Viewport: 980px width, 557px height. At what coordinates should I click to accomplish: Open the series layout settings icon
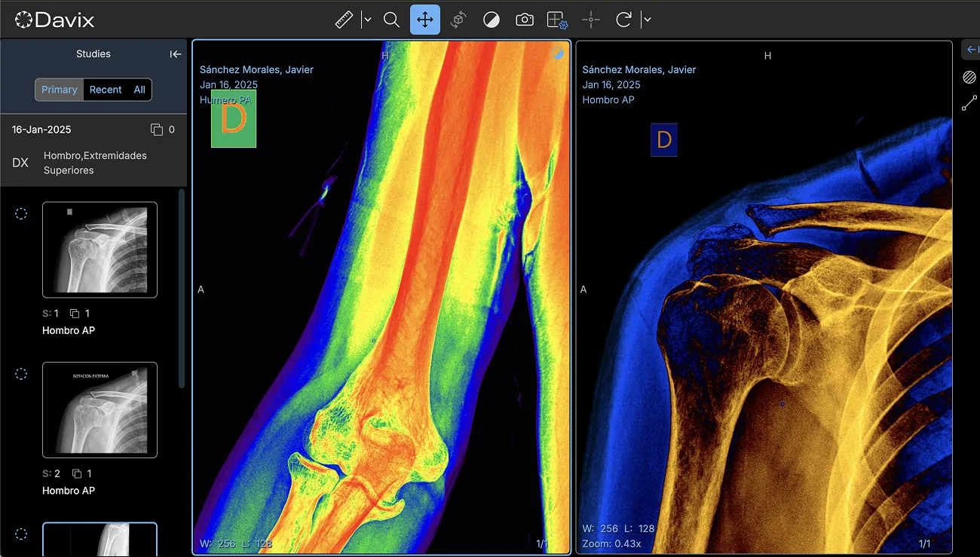click(x=556, y=20)
